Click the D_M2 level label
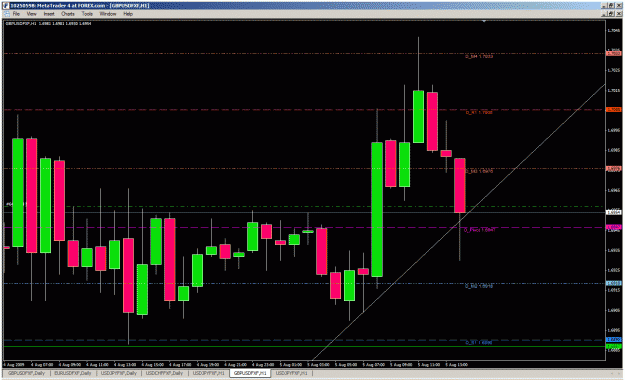 [479, 286]
